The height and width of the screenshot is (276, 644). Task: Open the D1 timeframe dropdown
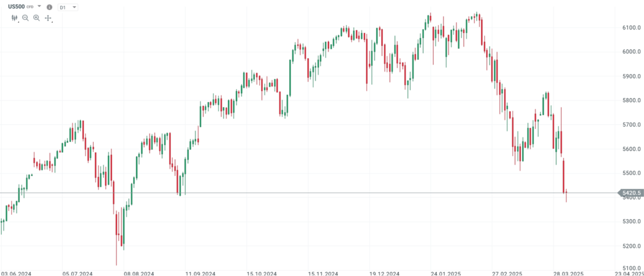pyautogui.click(x=68, y=7)
